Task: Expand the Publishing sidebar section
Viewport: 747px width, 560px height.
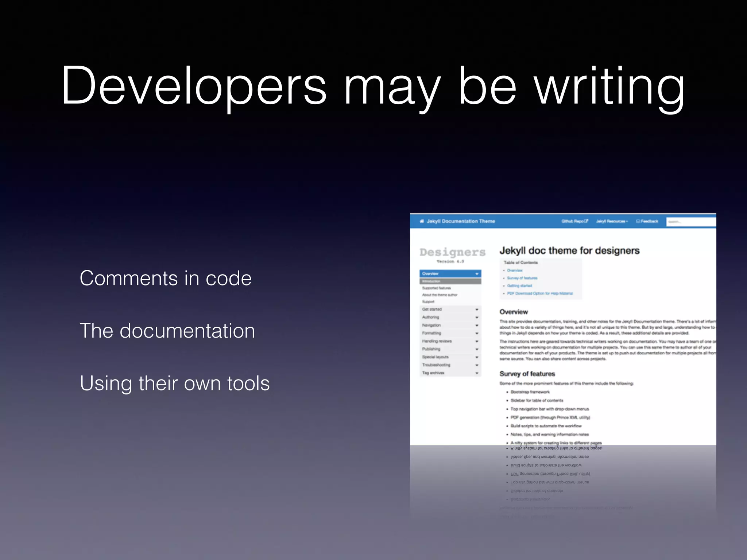Action: 450,349
